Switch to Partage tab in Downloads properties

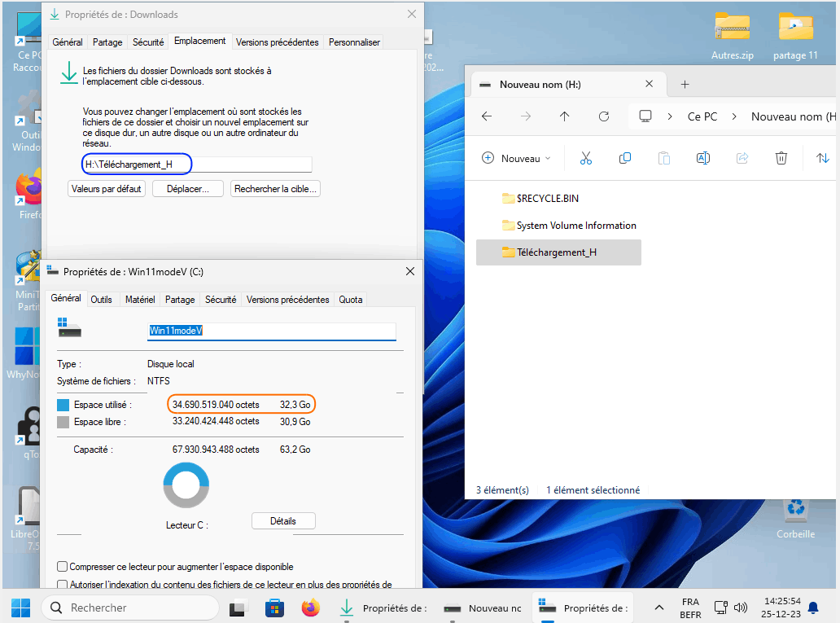point(107,42)
